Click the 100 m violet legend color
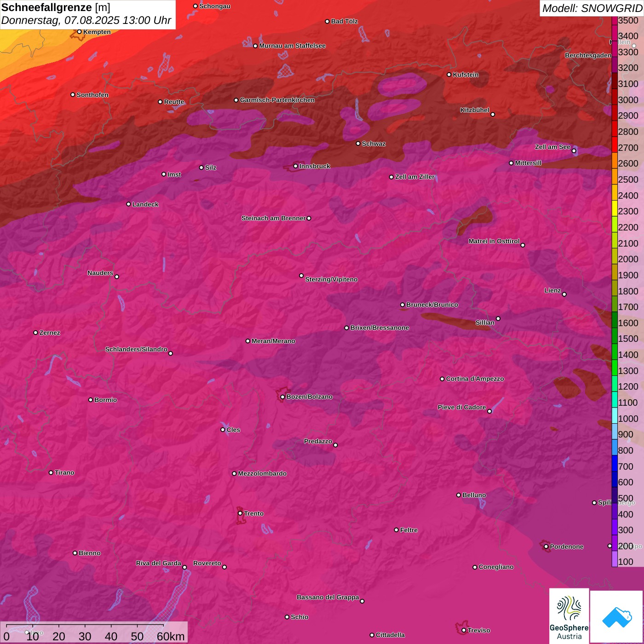The width and height of the screenshot is (644, 644). (615, 559)
